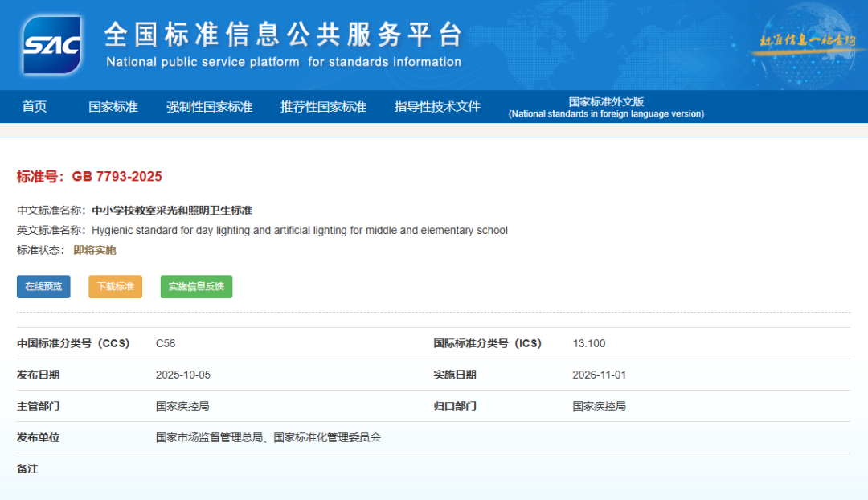Image resolution: width=868 pixels, height=500 pixels.
Task: Click the CCS value C56
Action: 166,343
